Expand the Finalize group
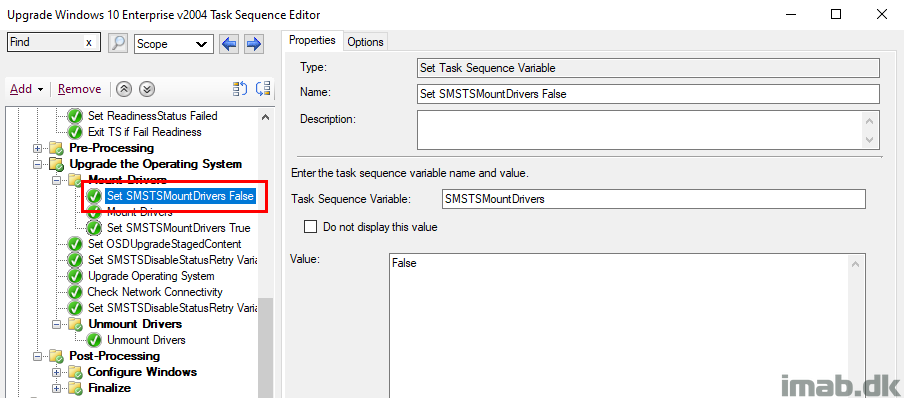This screenshot has width=904, height=398. pyautogui.click(x=57, y=388)
